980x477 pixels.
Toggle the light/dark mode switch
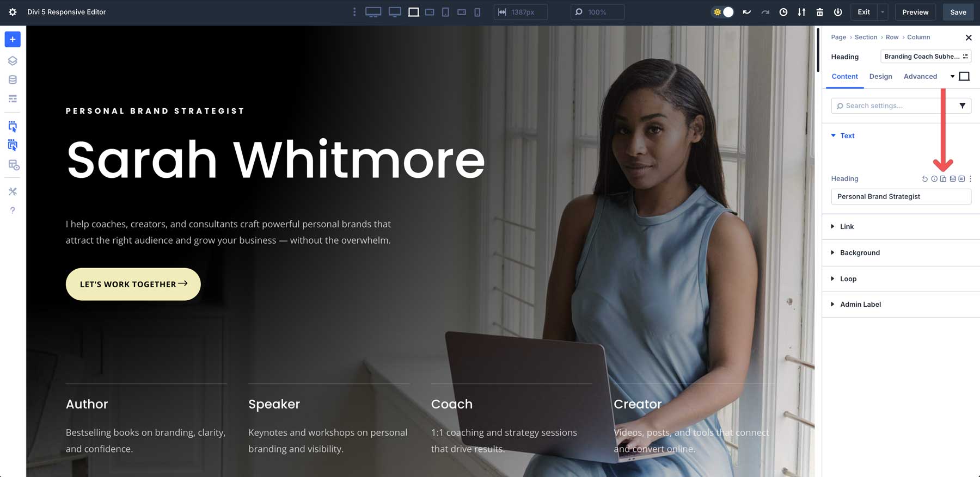(723, 12)
